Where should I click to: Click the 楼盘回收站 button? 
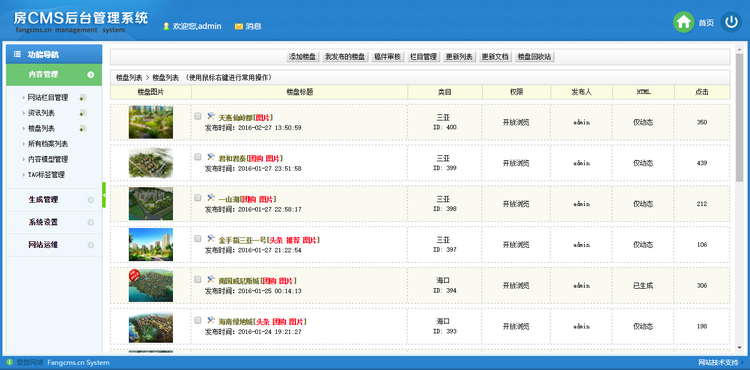(535, 57)
